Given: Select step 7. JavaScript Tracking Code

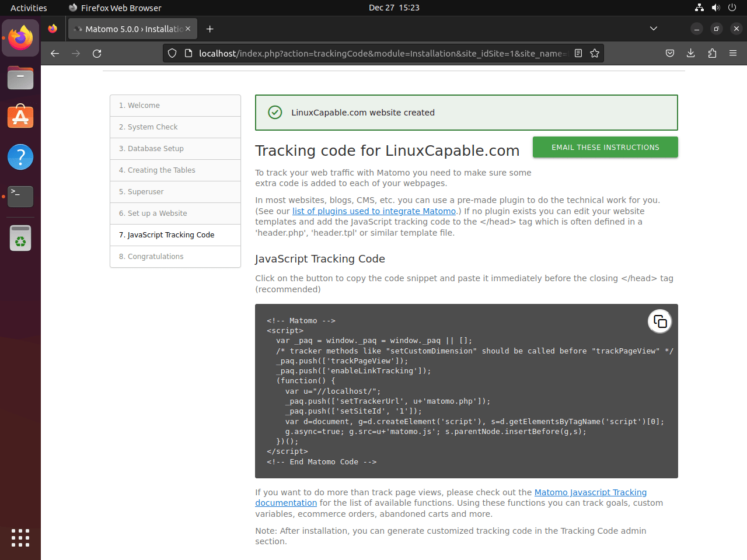Looking at the screenshot, I should click(175, 235).
